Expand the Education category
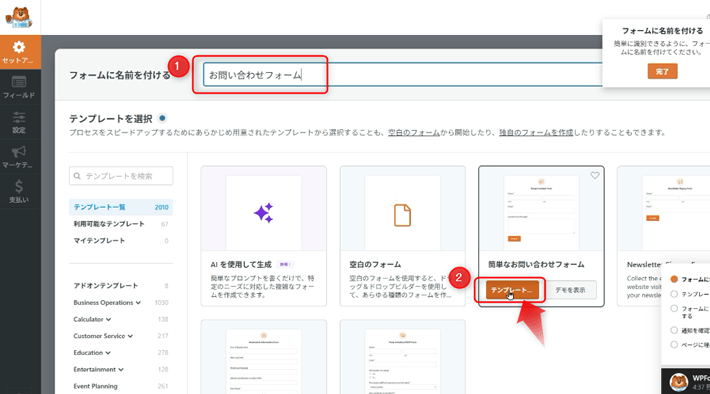 click(x=92, y=353)
